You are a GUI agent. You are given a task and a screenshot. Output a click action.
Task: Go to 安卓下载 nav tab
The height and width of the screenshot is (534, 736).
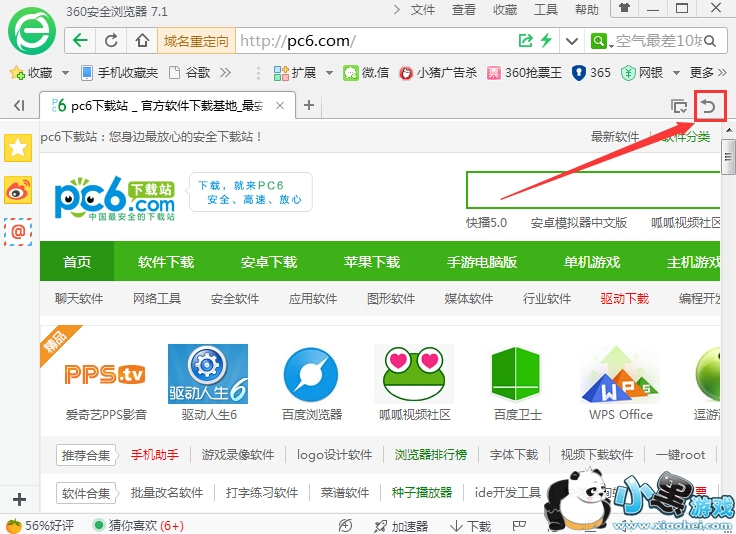pos(269,261)
